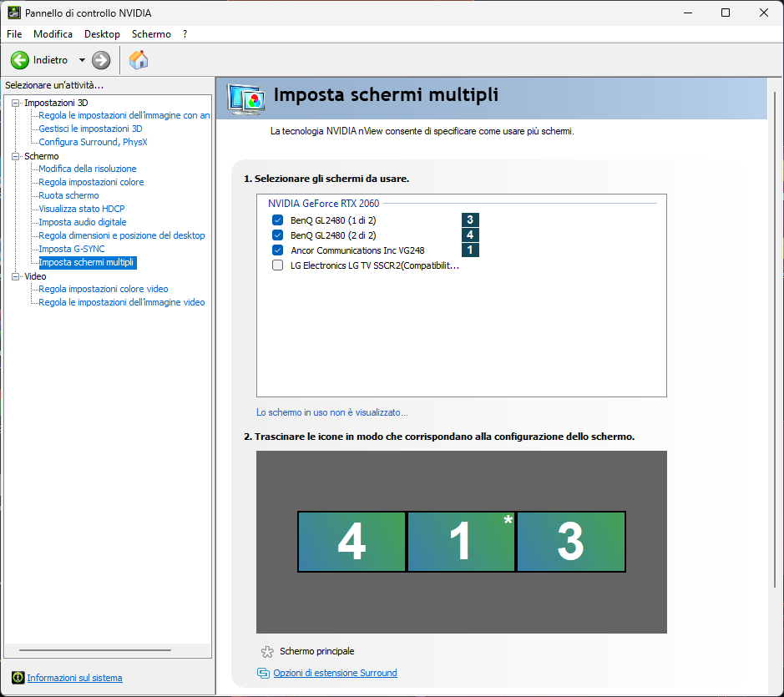This screenshot has height=697, width=784.
Task: Open the Schermo menu
Action: 151,34
